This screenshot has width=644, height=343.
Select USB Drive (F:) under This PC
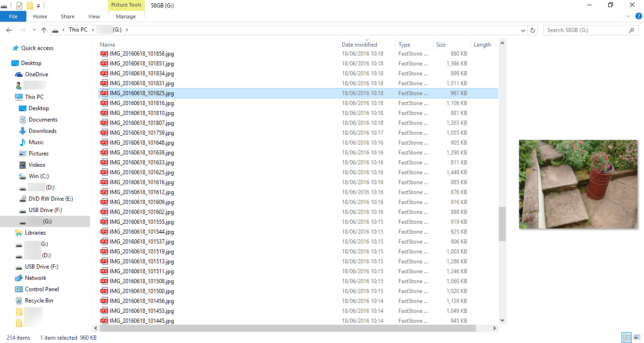45,210
